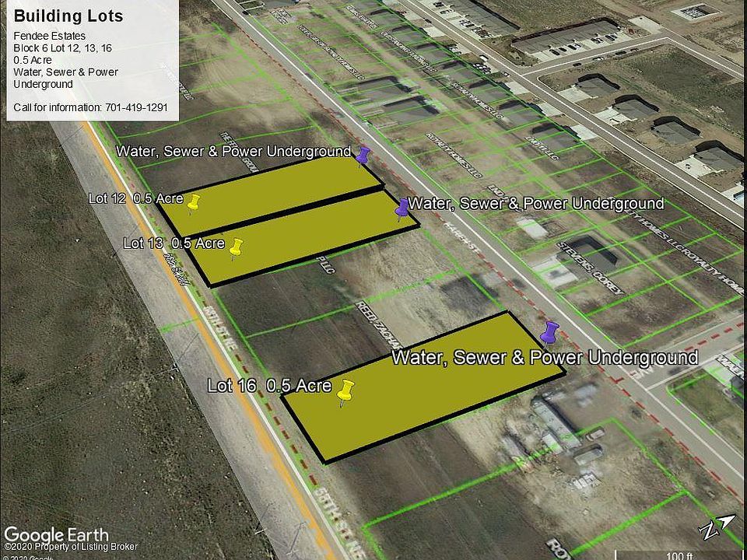Click the '100 ft' scale bar

click(x=679, y=555)
